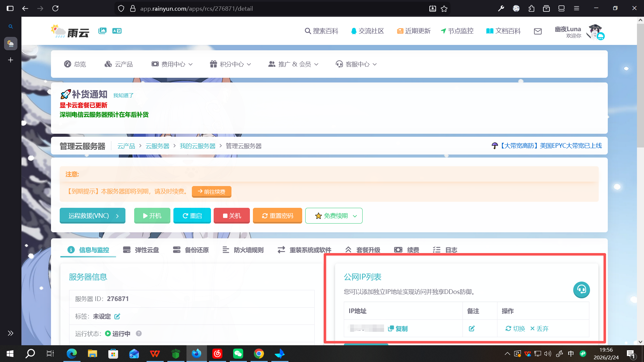Viewport: 644px width, 362px height.
Task: Open the floating customer support headset icon
Action: coord(581,290)
